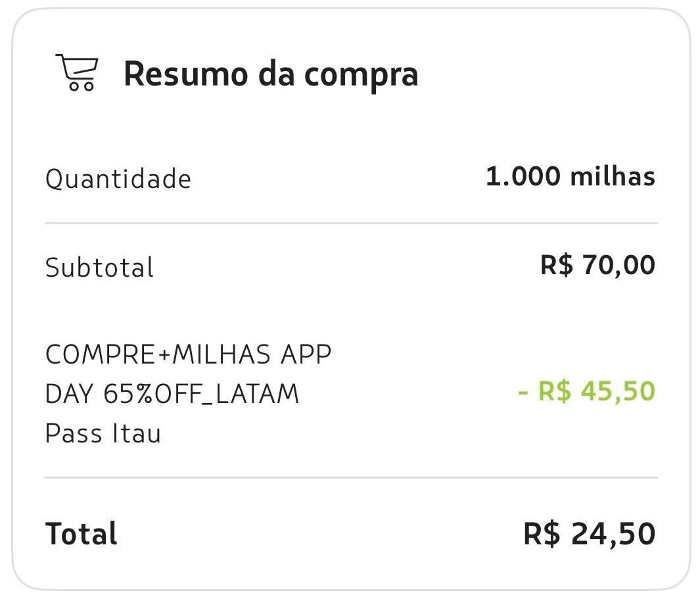Select the R$ 70,00 subtotal amount
The image size is (700, 593).
[597, 265]
